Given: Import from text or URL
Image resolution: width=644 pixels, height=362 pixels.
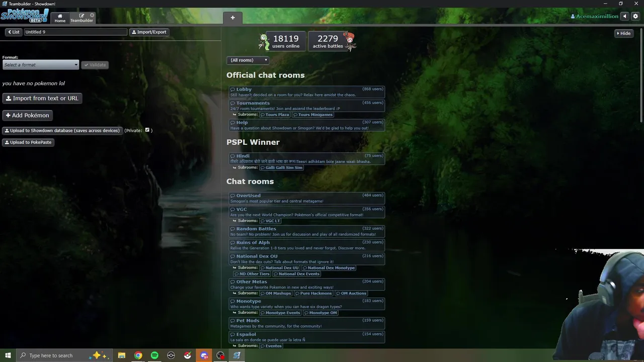Looking at the screenshot, I should pyautogui.click(x=42, y=99).
